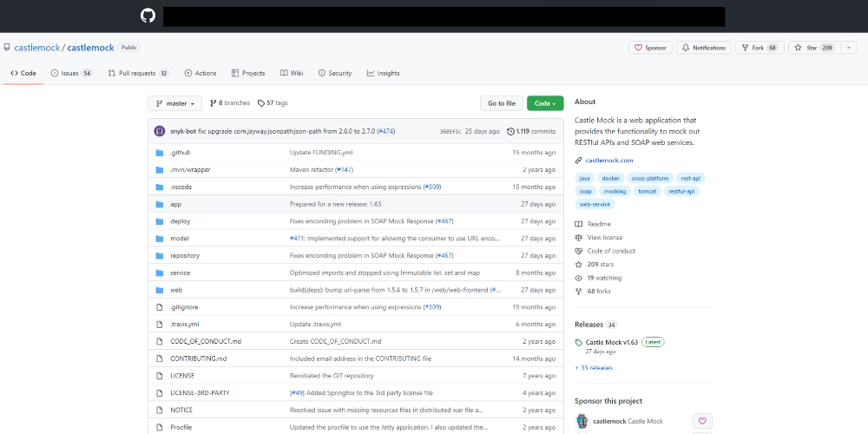Click the castlemock sponsor avatar

tap(582, 421)
